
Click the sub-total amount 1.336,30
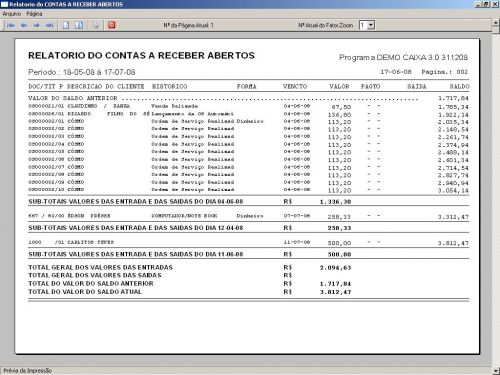335,202
